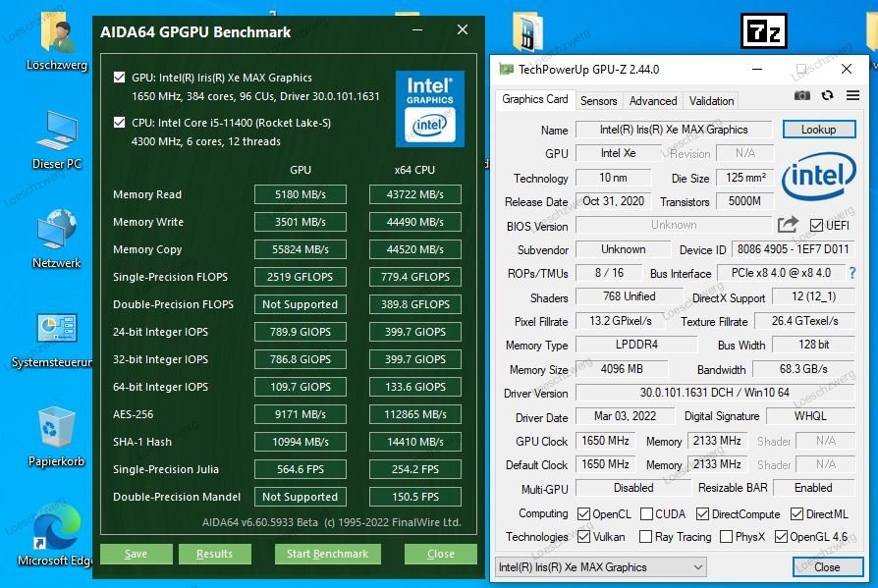Click the Driver Version field in GPU-Z
This screenshot has width=878, height=588.
pyautogui.click(x=715, y=393)
